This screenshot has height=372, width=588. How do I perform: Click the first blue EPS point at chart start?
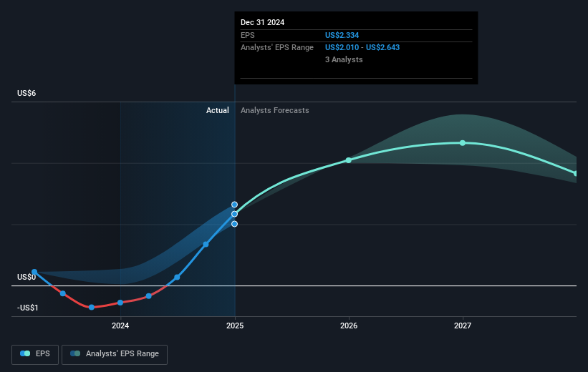coord(34,272)
